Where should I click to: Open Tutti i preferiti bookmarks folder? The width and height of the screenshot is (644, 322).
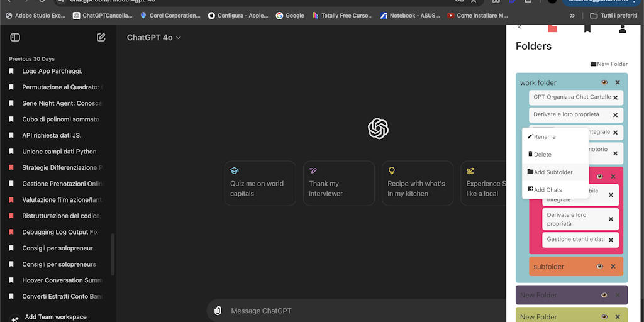point(614,16)
